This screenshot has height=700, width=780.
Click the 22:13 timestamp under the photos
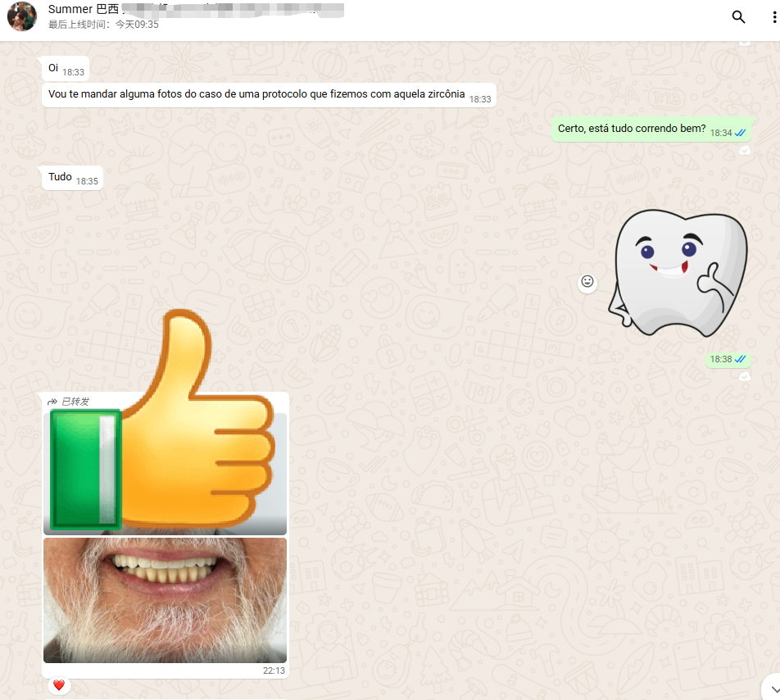coord(274,670)
